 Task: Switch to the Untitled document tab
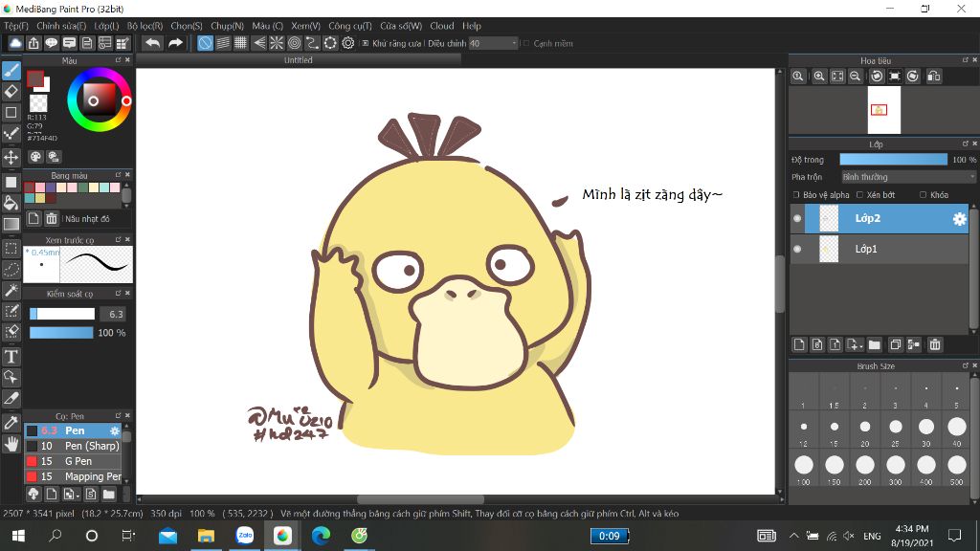[x=299, y=60]
